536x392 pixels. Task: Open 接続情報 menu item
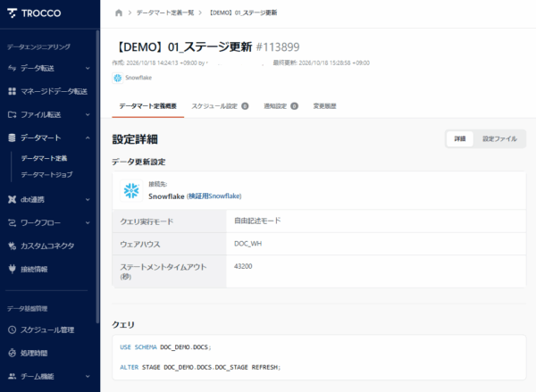pos(34,270)
